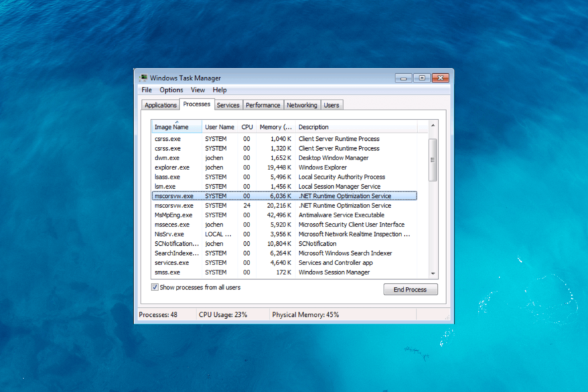The width and height of the screenshot is (588, 392).
Task: Open the Help menu
Action: tap(220, 90)
